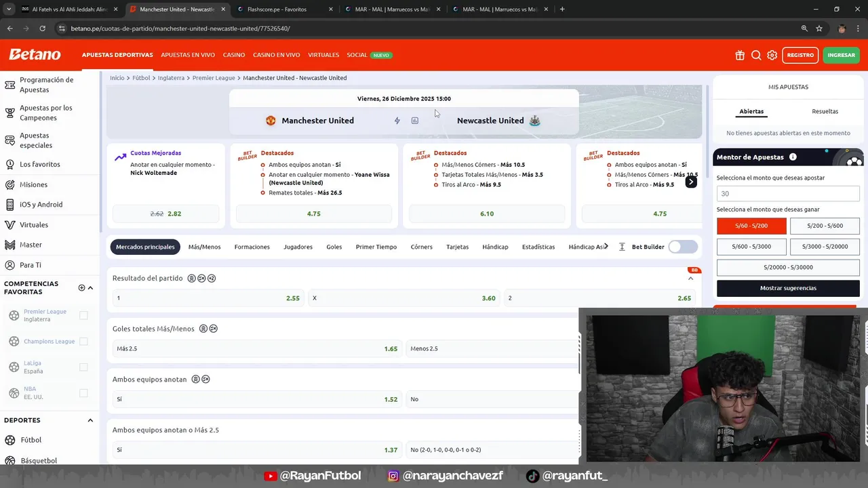Click the bet amount input field

click(788, 194)
